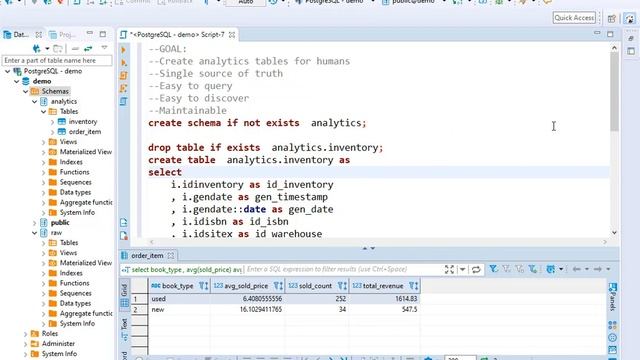
Task: Click total_revenue column sort icon
Action: coord(413,286)
